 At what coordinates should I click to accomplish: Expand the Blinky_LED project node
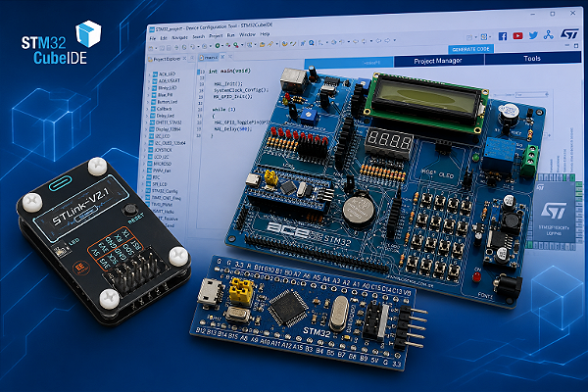[x=148, y=88]
